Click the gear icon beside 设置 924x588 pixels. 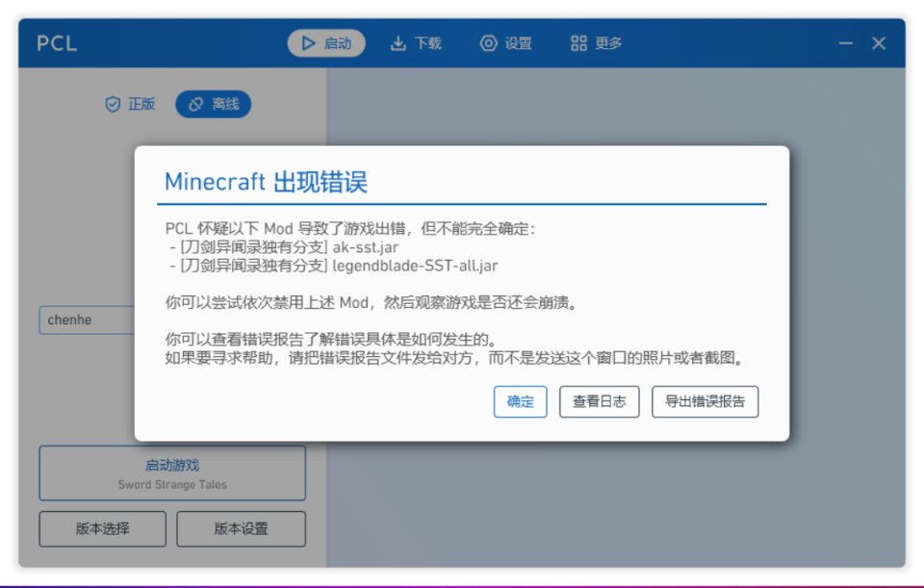(x=489, y=43)
